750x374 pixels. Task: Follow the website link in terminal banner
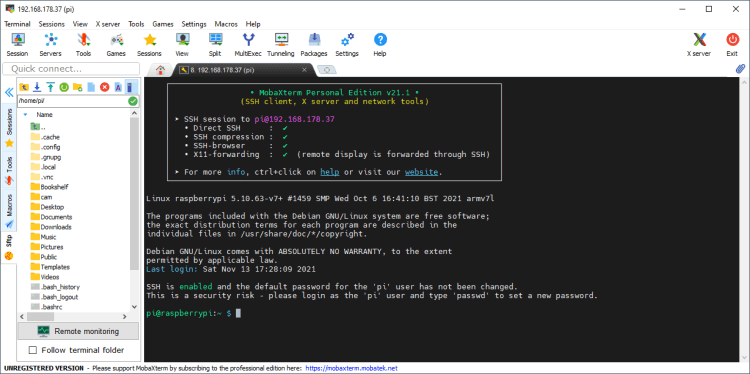(x=421, y=172)
